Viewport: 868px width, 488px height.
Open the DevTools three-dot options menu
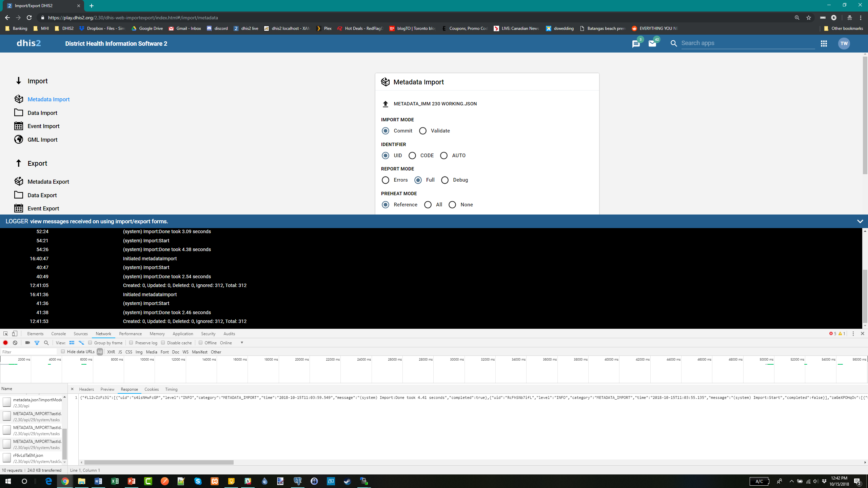(853, 333)
